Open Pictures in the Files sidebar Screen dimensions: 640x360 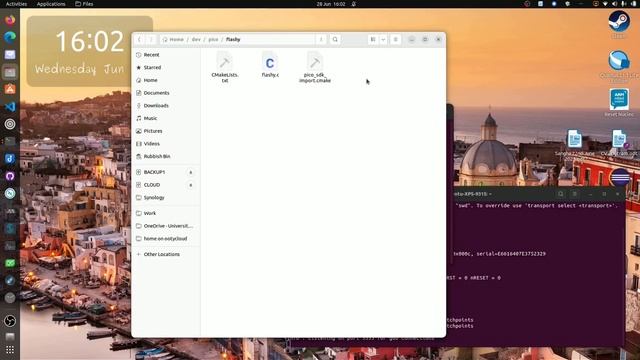[167, 131]
